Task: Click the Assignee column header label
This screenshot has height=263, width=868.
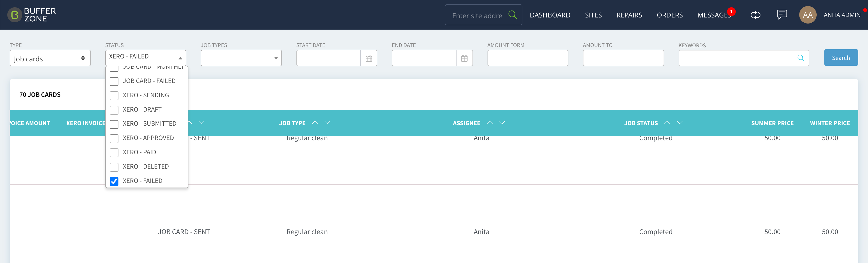Action: click(466, 123)
